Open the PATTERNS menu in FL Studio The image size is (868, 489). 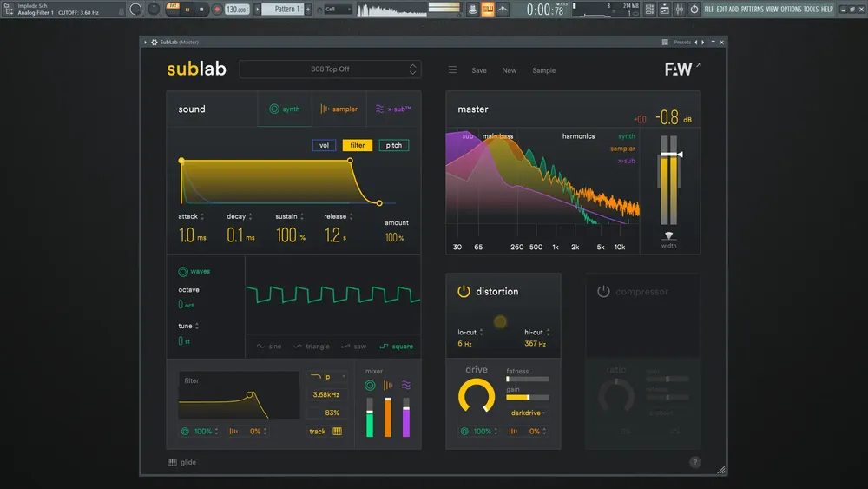(x=752, y=9)
